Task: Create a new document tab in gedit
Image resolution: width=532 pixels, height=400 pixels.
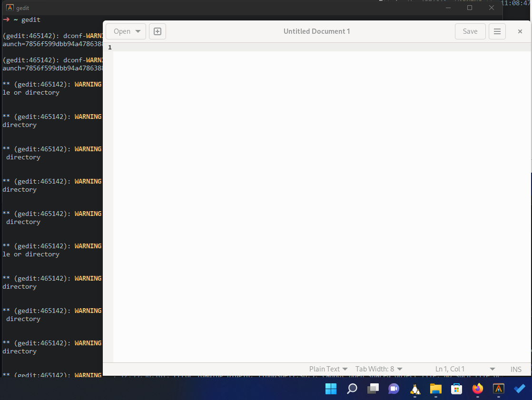Action: pos(158,31)
